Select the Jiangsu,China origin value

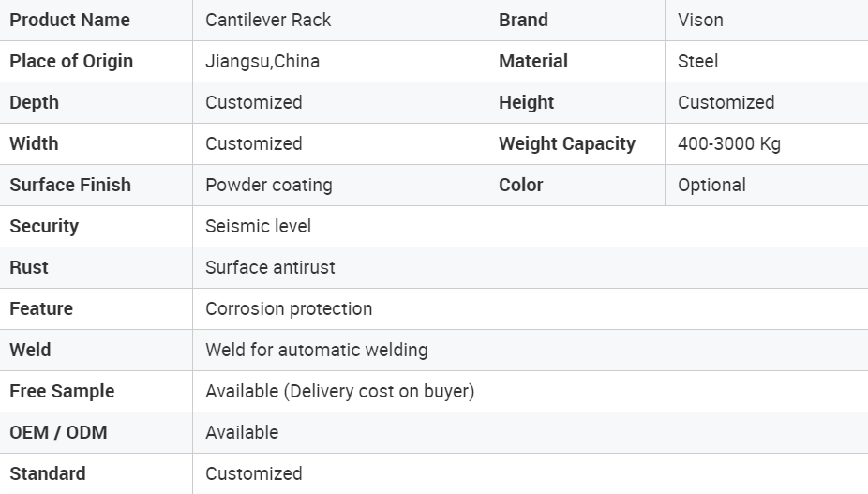pyautogui.click(x=262, y=61)
